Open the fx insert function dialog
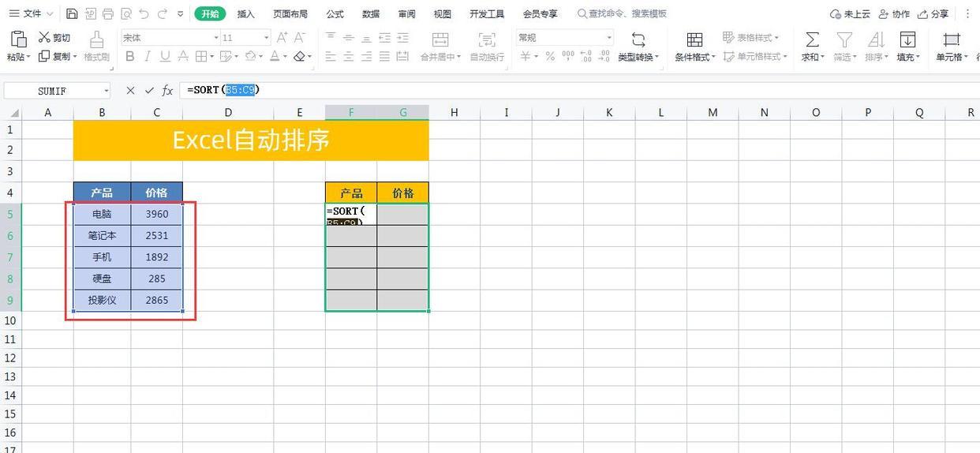 (x=167, y=91)
